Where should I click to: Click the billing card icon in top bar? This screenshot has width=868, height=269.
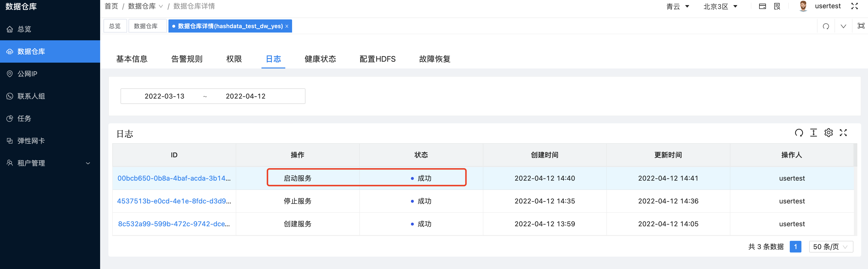tap(763, 6)
